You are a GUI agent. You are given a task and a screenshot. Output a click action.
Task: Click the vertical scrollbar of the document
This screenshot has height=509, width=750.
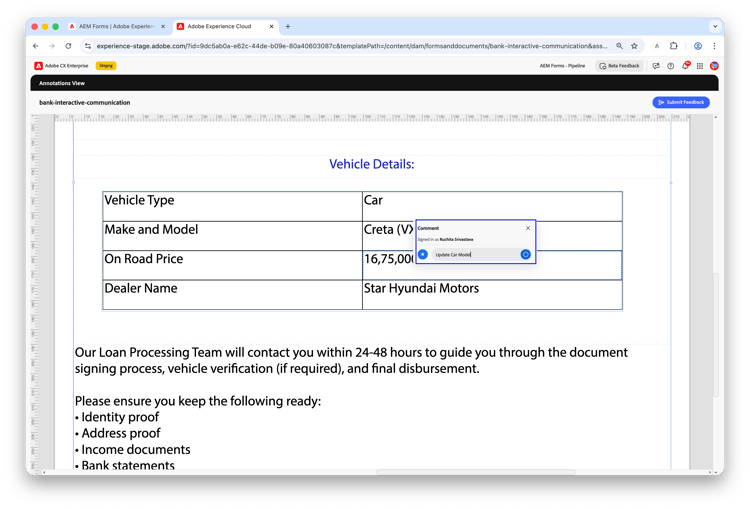(716, 335)
